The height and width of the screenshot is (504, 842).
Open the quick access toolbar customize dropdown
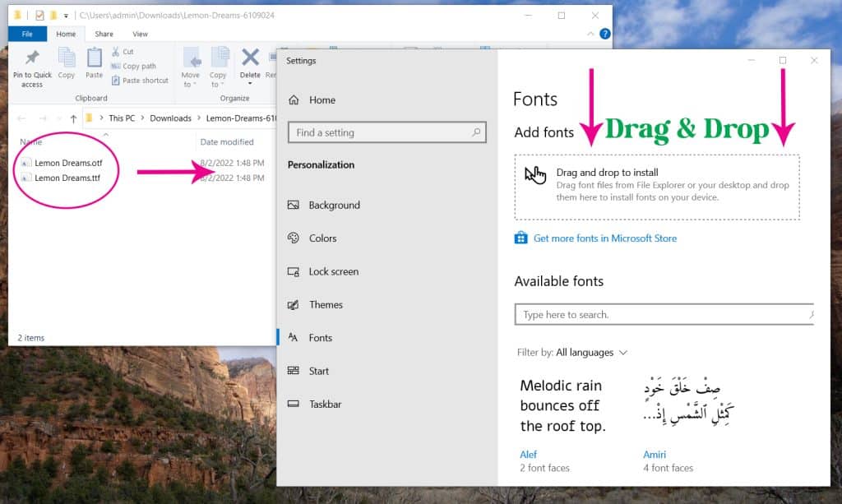[x=66, y=16]
